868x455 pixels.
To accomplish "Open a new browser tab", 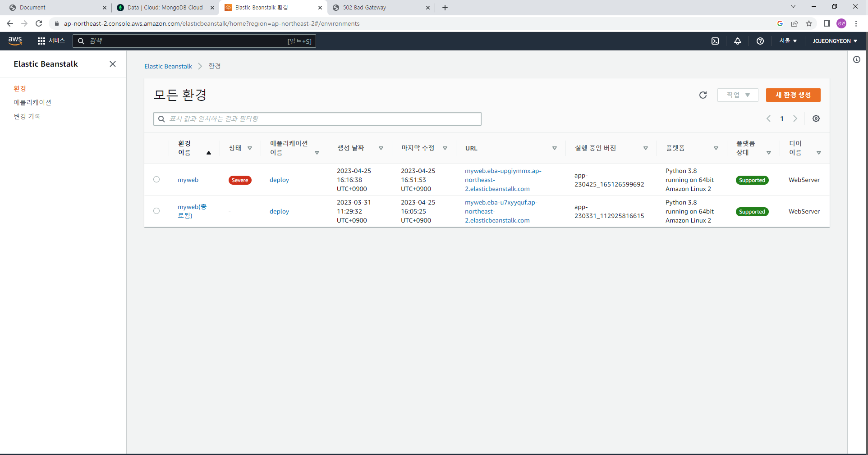I will (445, 8).
